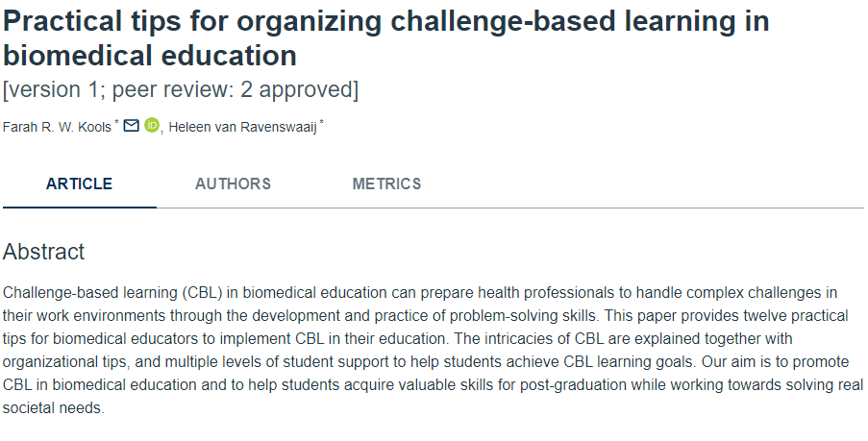Screen dimensions: 868x441
Task: Click author name Farah R. W. Kools
Action: [57, 127]
